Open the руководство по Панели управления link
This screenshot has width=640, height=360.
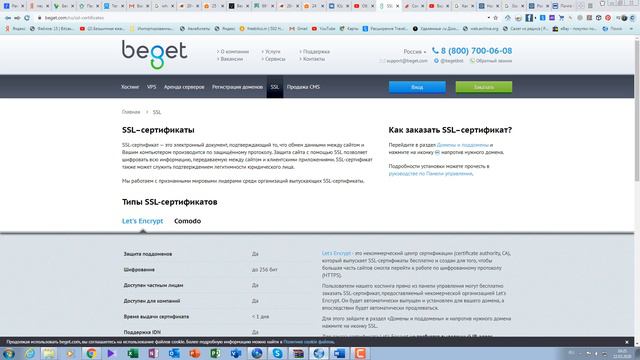click(x=430, y=173)
